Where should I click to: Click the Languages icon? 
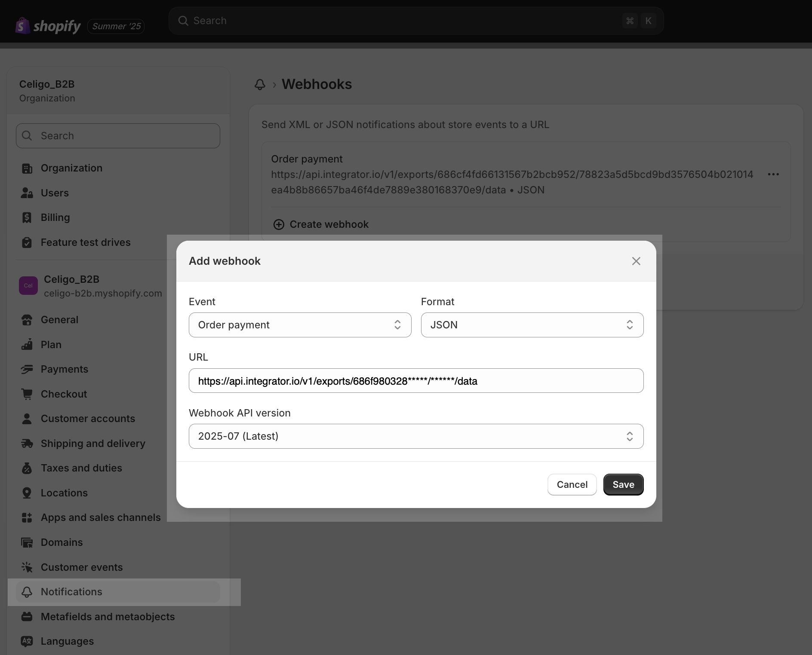point(27,641)
